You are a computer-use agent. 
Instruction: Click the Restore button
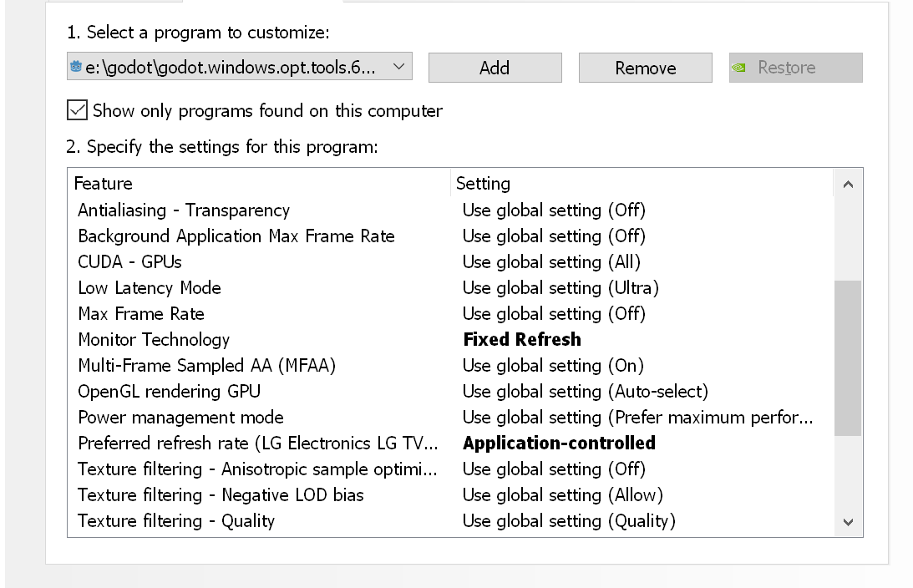pos(794,67)
